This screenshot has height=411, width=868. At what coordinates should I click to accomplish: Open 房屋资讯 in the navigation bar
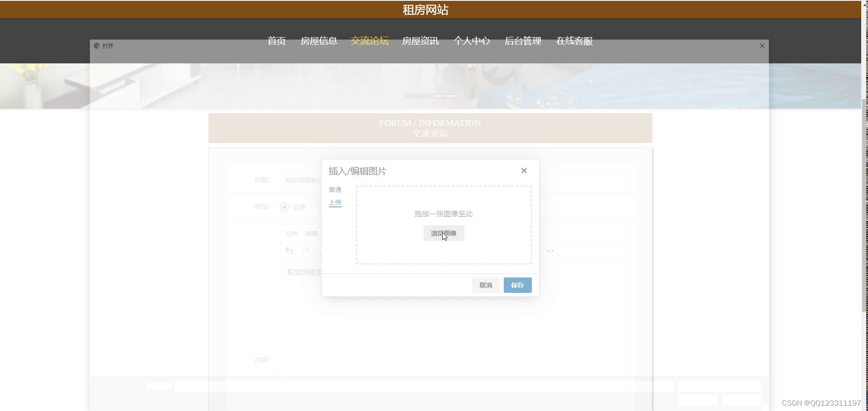tap(420, 41)
